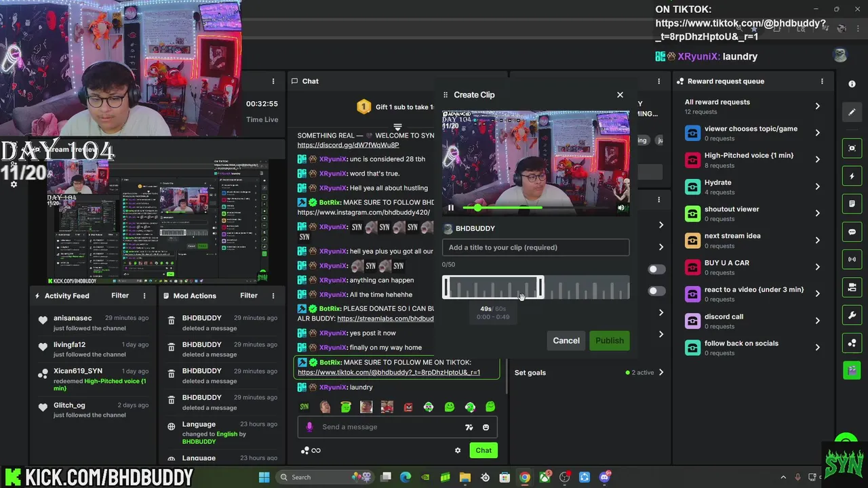868x488 pixels.
Task: Click the Cancel button in Create Clip
Action: (x=566, y=340)
